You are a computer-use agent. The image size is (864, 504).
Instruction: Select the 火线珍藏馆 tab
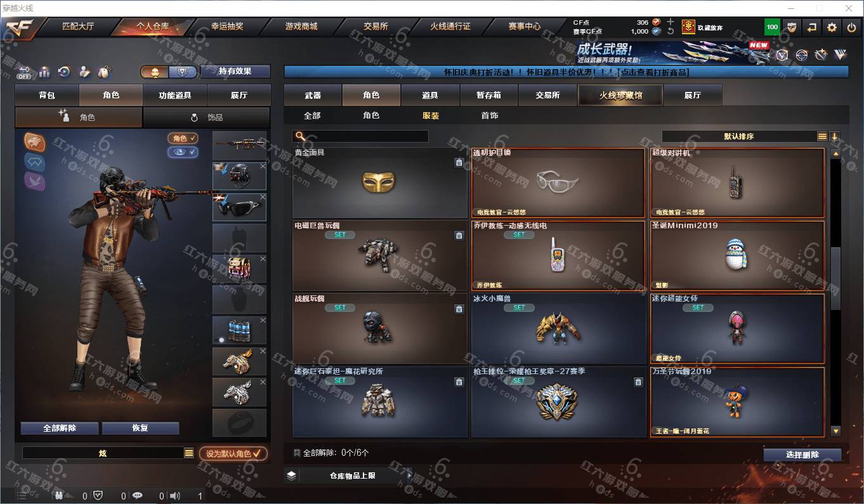coord(620,96)
